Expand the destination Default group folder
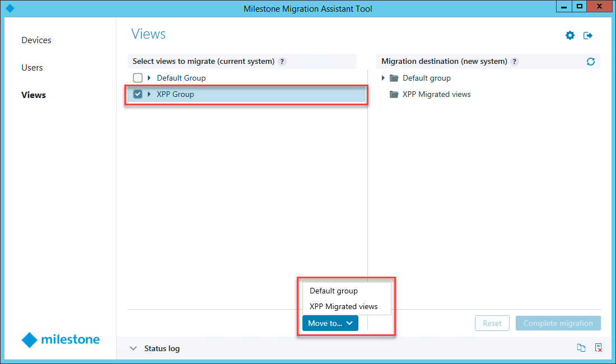 click(x=383, y=78)
